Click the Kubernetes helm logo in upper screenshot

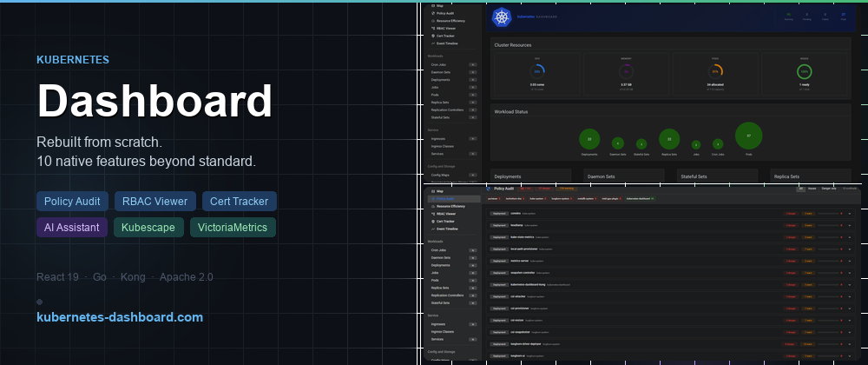502,17
